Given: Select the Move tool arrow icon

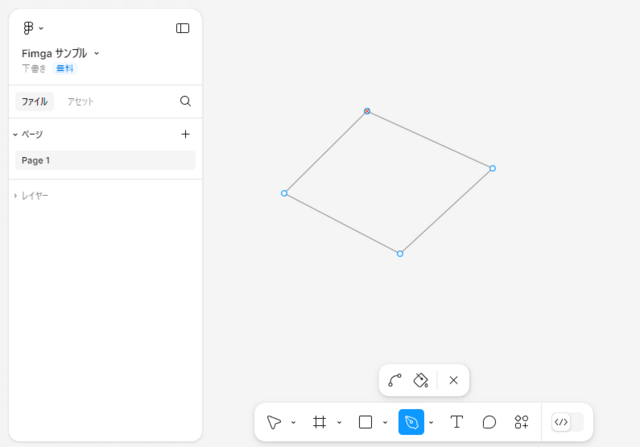Looking at the screenshot, I should click(274, 422).
